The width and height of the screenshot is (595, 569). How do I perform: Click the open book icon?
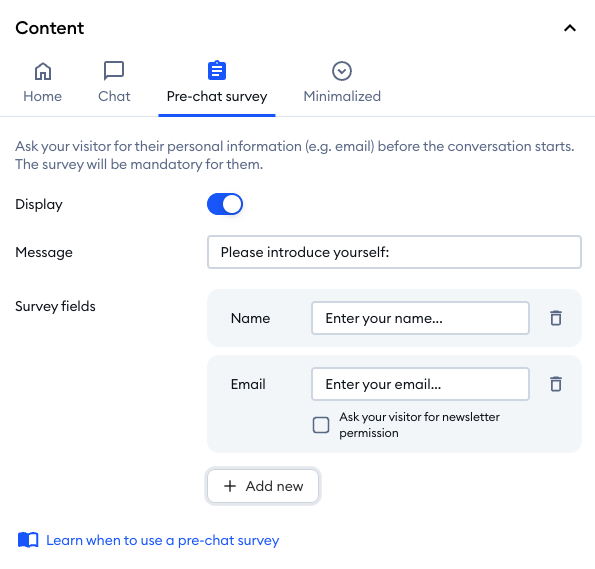(28, 540)
